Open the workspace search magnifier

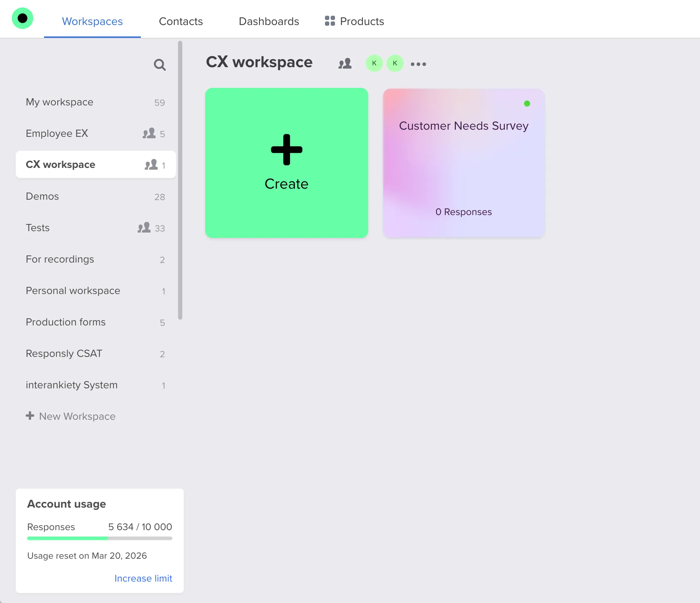point(159,65)
